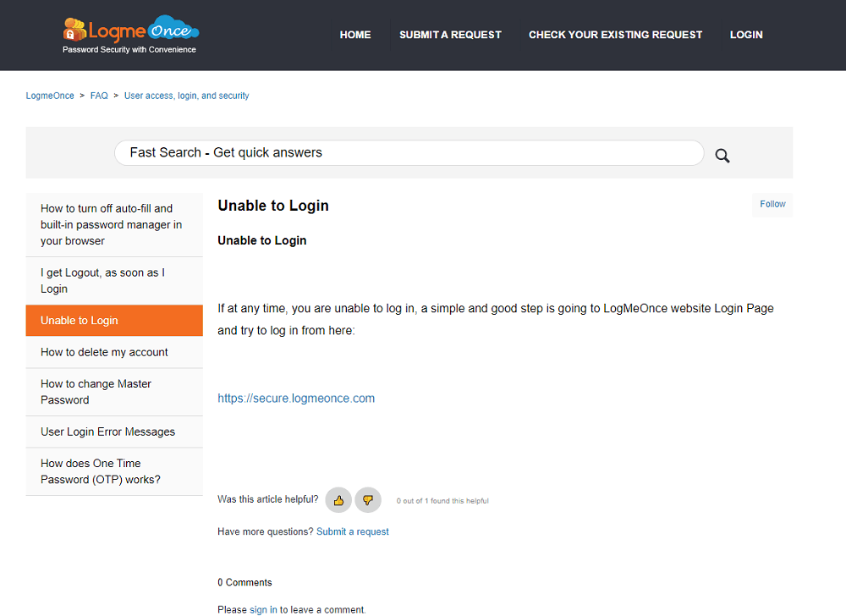Click the Follow button
This screenshot has height=616, width=846.
coord(772,205)
